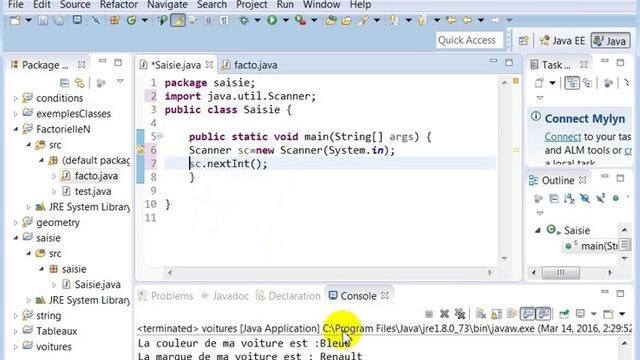The image size is (640, 360).
Task: Collapse the saisie project
Action: tap(16, 238)
